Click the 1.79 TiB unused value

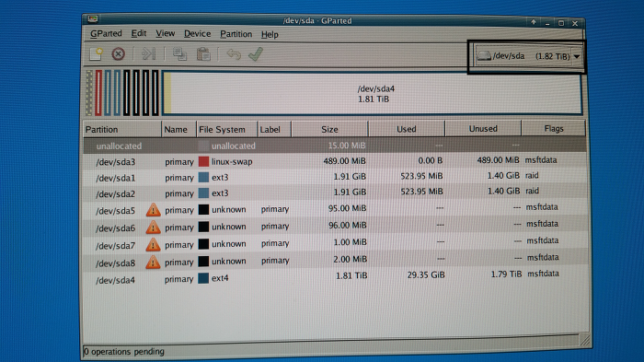point(506,274)
